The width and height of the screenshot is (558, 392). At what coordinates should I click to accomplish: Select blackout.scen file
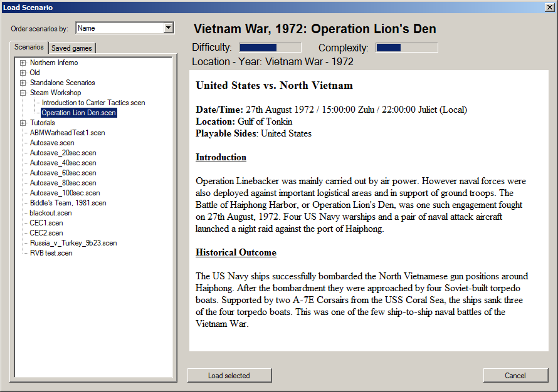(x=51, y=213)
